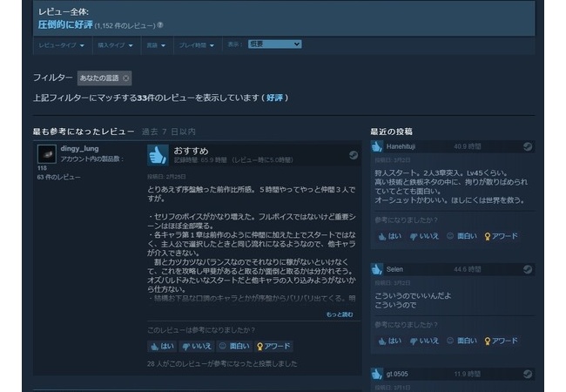Click Steam icon in Hanehituji review header

(x=528, y=146)
